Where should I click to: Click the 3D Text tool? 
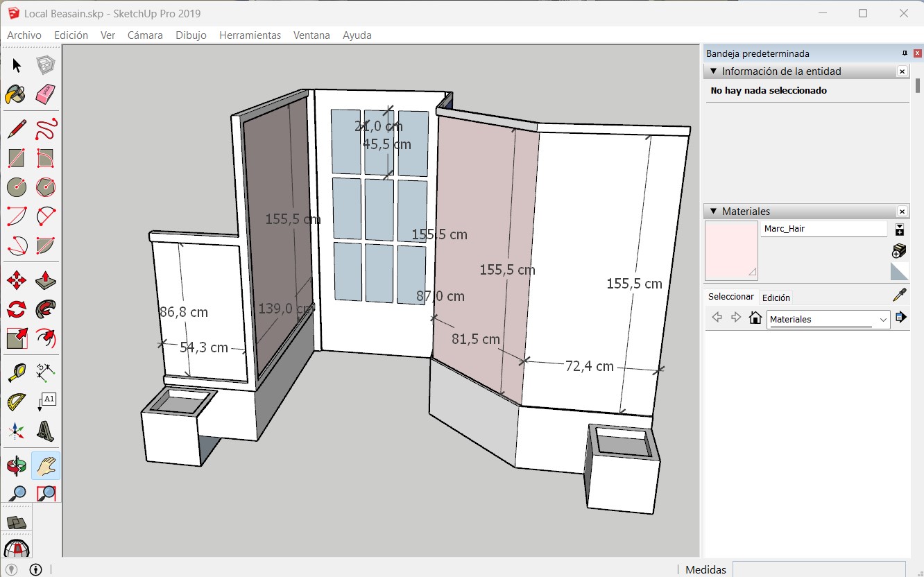[x=45, y=431]
